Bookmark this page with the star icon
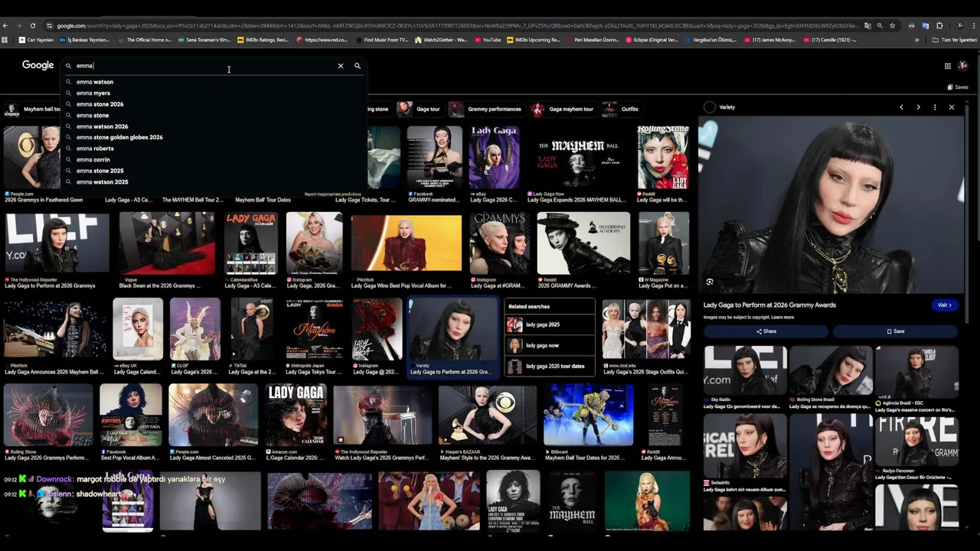Image resolution: width=980 pixels, height=551 pixels. pos(892,25)
